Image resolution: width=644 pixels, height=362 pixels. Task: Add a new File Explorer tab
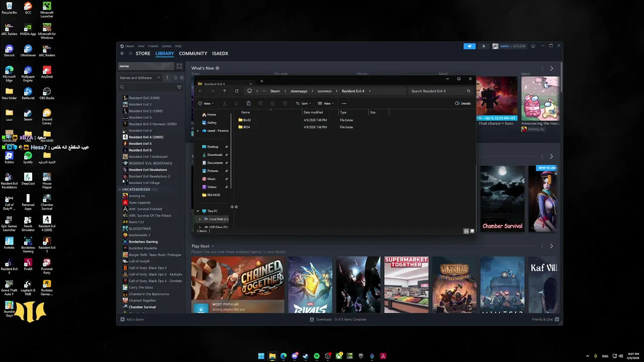262,81
